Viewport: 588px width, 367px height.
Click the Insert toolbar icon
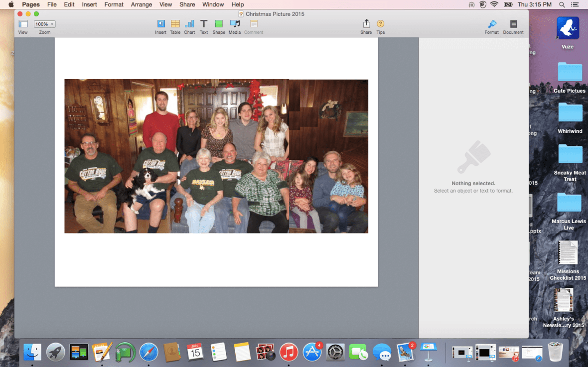pyautogui.click(x=160, y=24)
